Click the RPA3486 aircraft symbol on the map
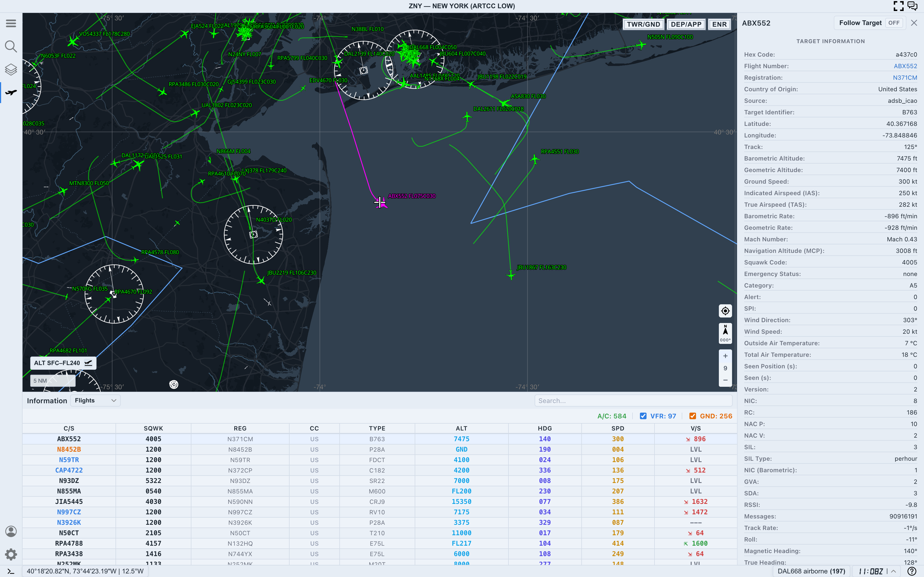The image size is (924, 577). 162,92
